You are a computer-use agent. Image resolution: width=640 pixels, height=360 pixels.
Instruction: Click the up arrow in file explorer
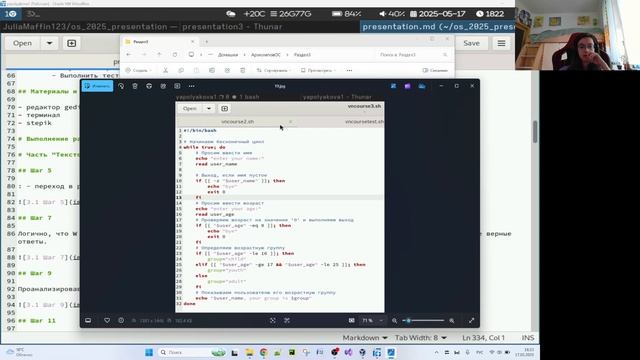[159, 54]
